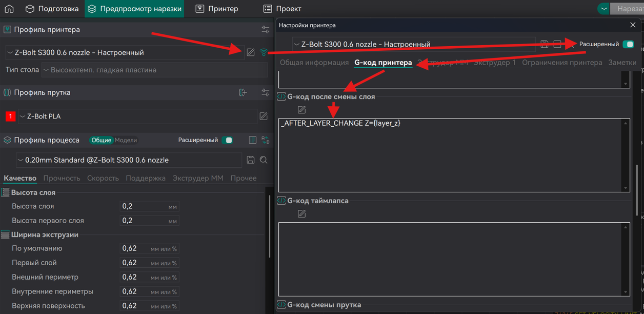Open the G-код принтера tab

[383, 63]
